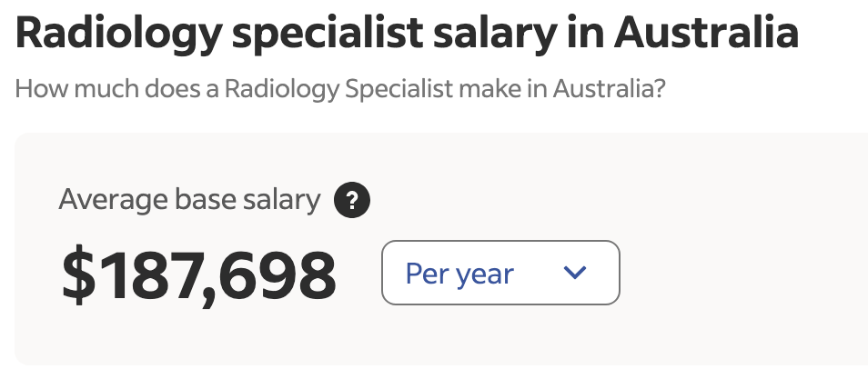This screenshot has width=868, height=369.
Task: Change pay period using the Per year box
Action: pyautogui.click(x=500, y=273)
